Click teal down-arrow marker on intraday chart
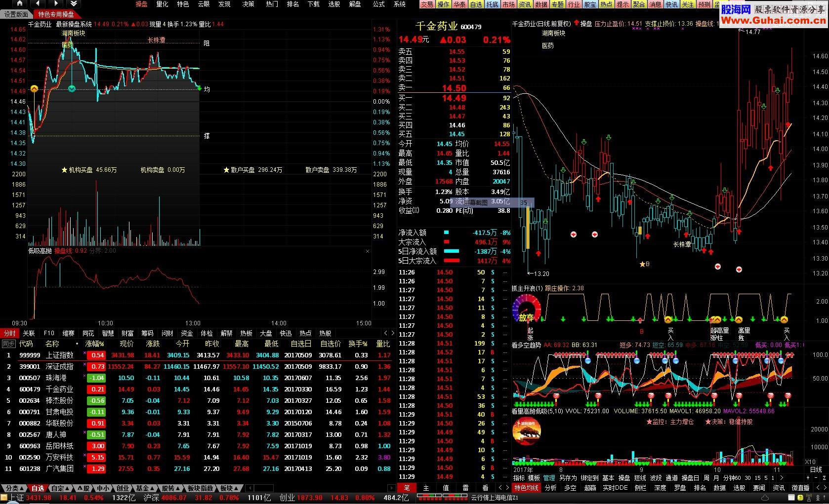Viewport: 829px width, 504px height. 72,88
